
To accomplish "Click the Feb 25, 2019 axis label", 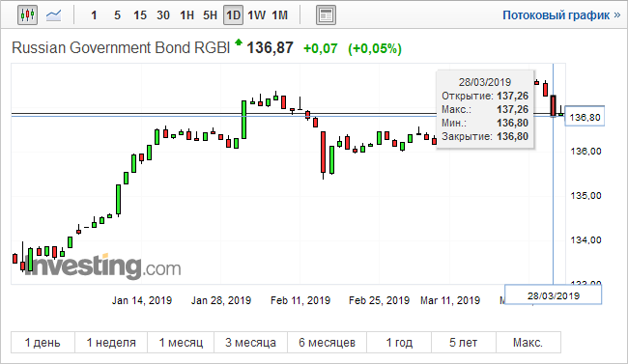I will [379, 300].
